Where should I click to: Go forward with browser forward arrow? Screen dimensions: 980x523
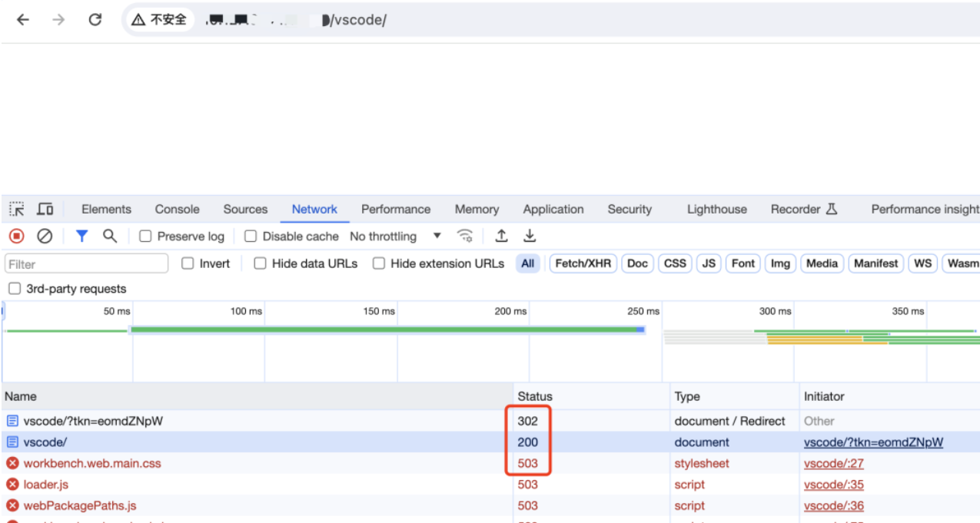tap(58, 20)
